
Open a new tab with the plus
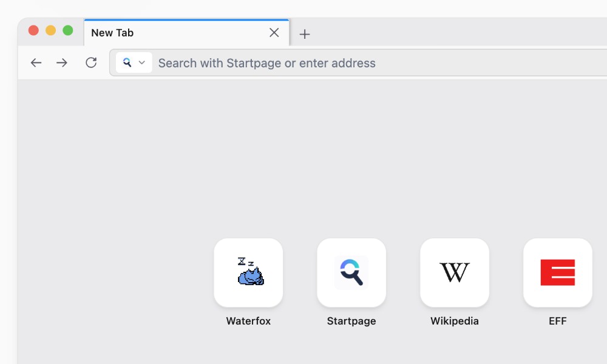(305, 34)
